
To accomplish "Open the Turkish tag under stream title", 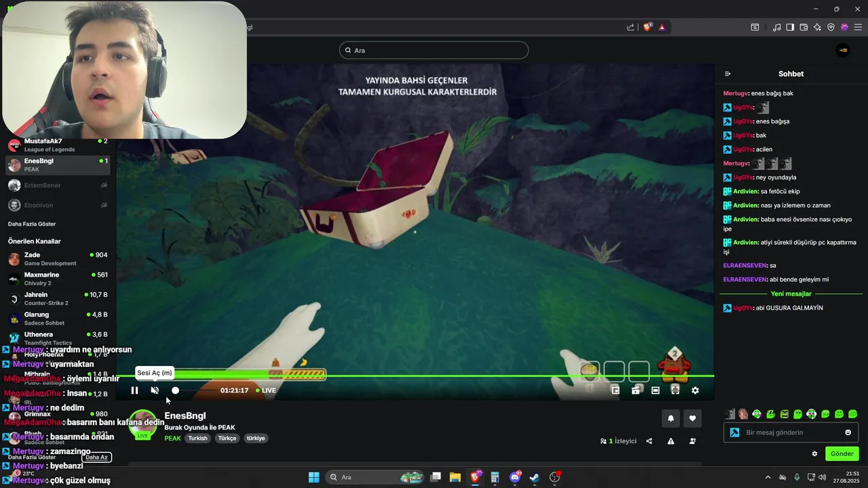I will click(198, 439).
